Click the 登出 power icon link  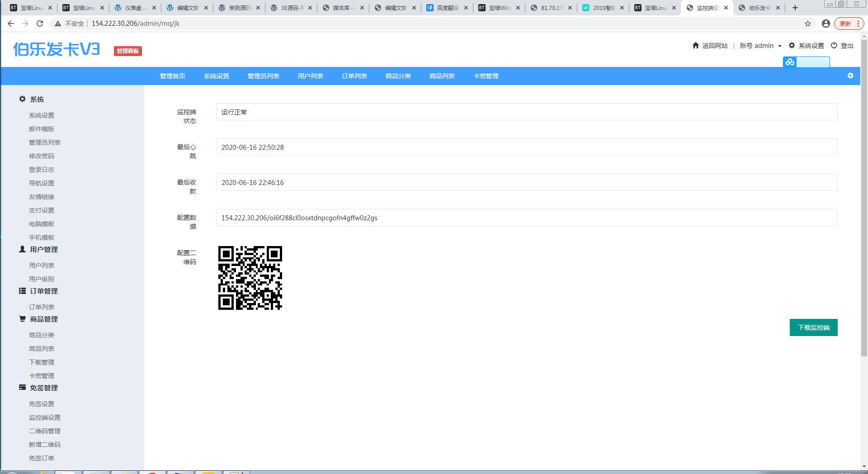(x=842, y=46)
